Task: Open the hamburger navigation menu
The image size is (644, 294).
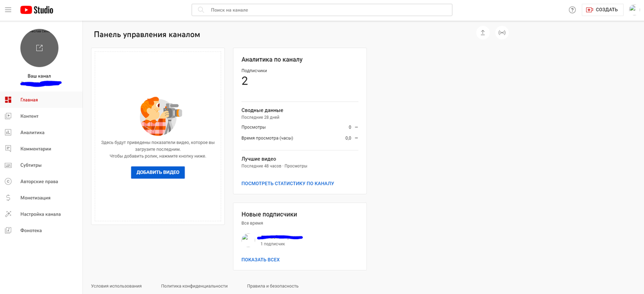Action: [x=8, y=10]
